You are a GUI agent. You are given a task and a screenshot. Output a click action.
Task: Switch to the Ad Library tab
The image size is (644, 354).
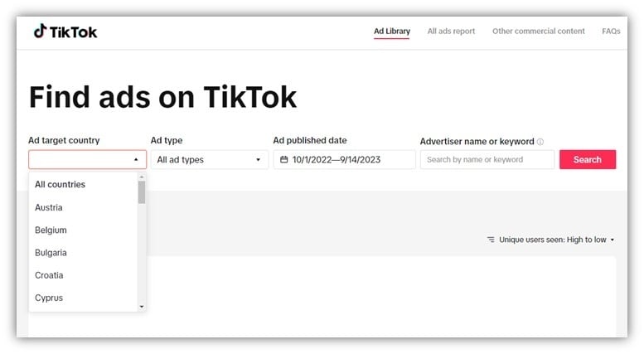click(x=392, y=32)
